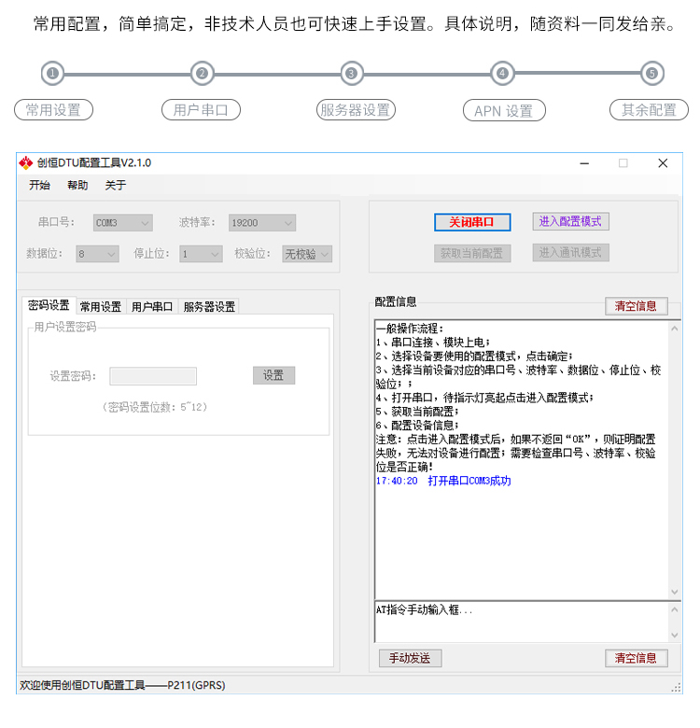
Task: Expand the 停止位 dropdown
Action: [x=201, y=254]
